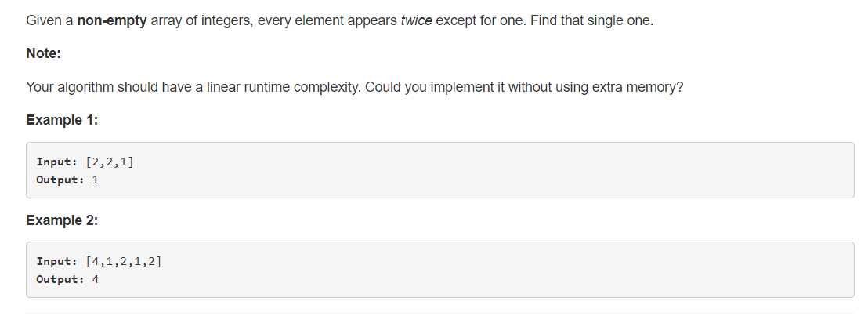Select the "Example 1:" heading

pos(62,120)
